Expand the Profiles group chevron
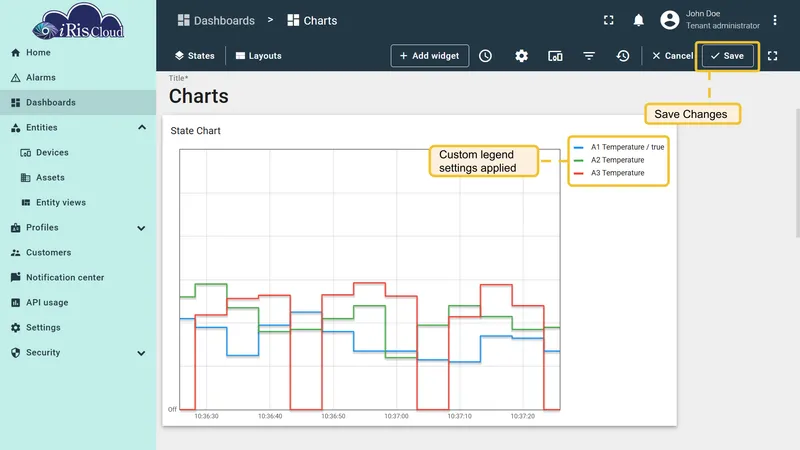This screenshot has height=450, width=800. 141,228
